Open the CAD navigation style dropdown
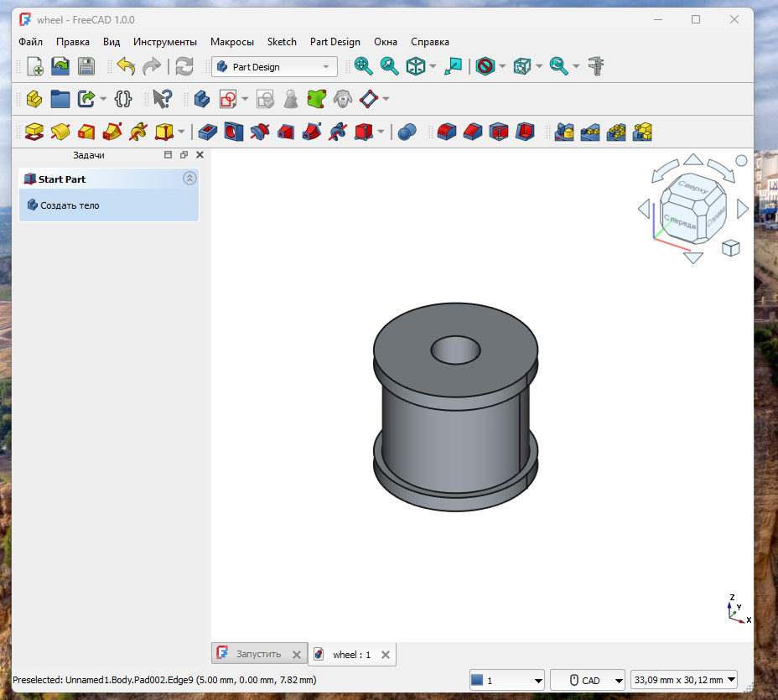 pos(587,680)
